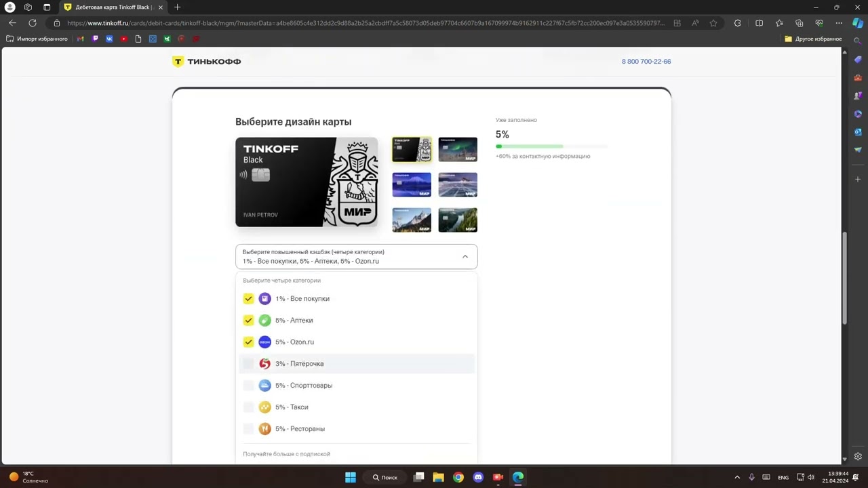The width and height of the screenshot is (868, 488).
Task: Check the 5% - Такси category
Action: tap(248, 407)
